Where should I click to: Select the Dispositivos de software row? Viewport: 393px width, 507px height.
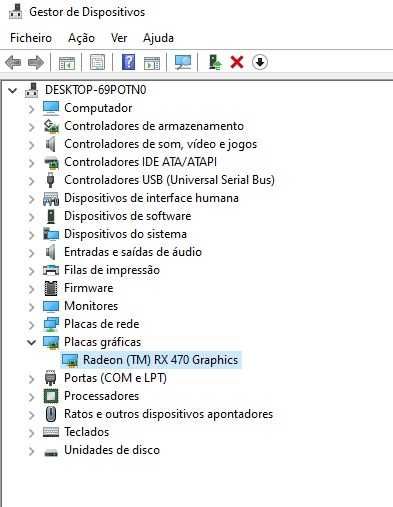128,216
